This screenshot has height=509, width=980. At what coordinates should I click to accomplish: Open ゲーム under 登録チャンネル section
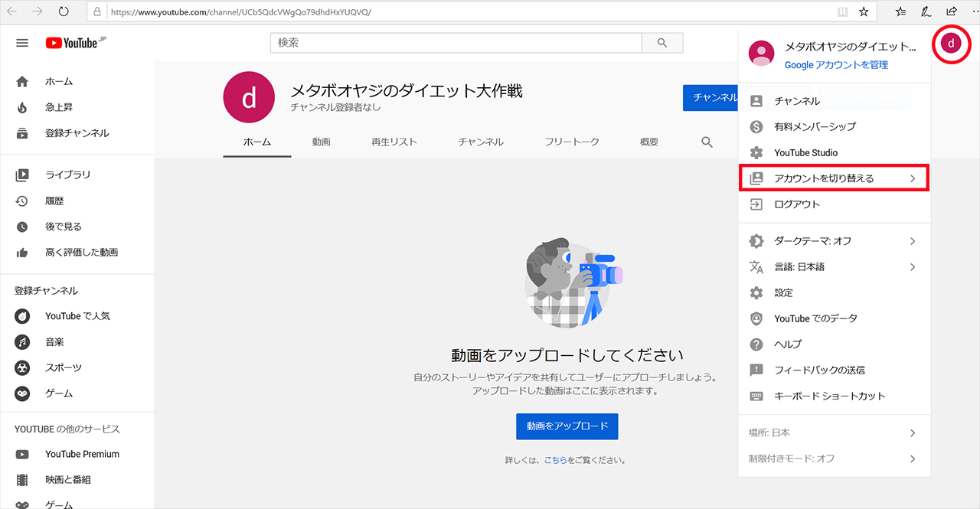(77, 393)
